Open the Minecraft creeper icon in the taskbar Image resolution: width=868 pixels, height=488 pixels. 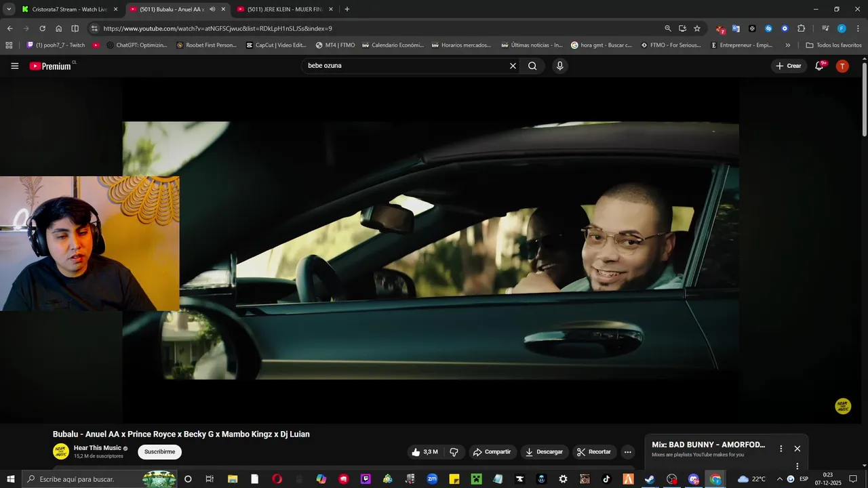pyautogui.click(x=476, y=479)
